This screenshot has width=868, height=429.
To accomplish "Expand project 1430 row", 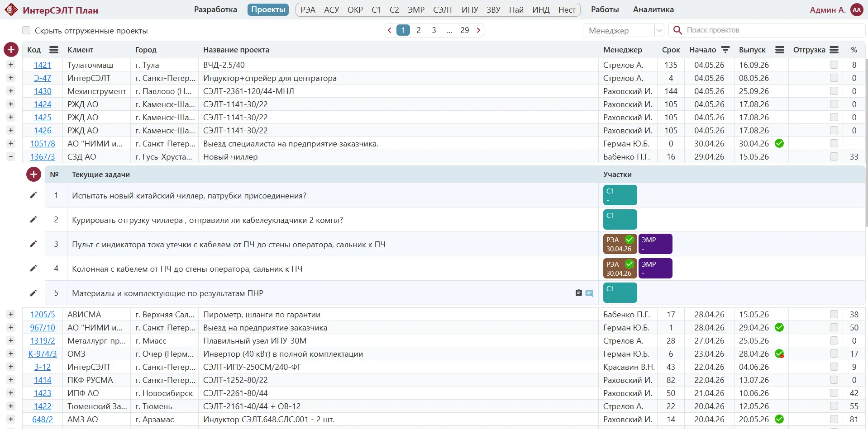I will click(x=11, y=91).
